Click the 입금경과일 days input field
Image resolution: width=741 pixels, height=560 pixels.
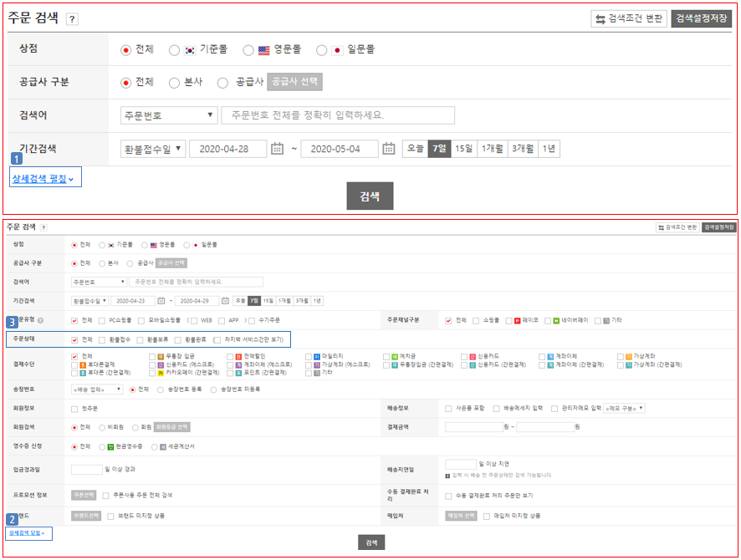(86, 470)
